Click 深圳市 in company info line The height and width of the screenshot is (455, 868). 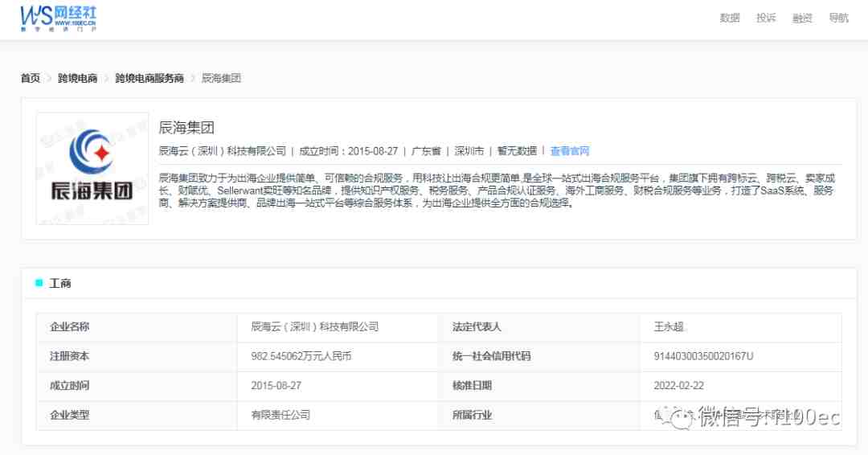click(x=469, y=150)
